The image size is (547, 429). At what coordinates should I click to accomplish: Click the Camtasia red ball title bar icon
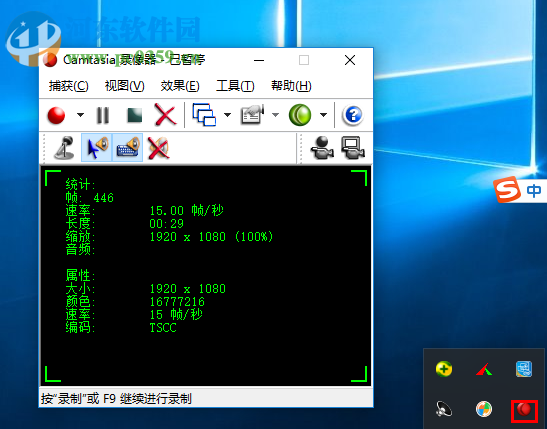[50, 60]
